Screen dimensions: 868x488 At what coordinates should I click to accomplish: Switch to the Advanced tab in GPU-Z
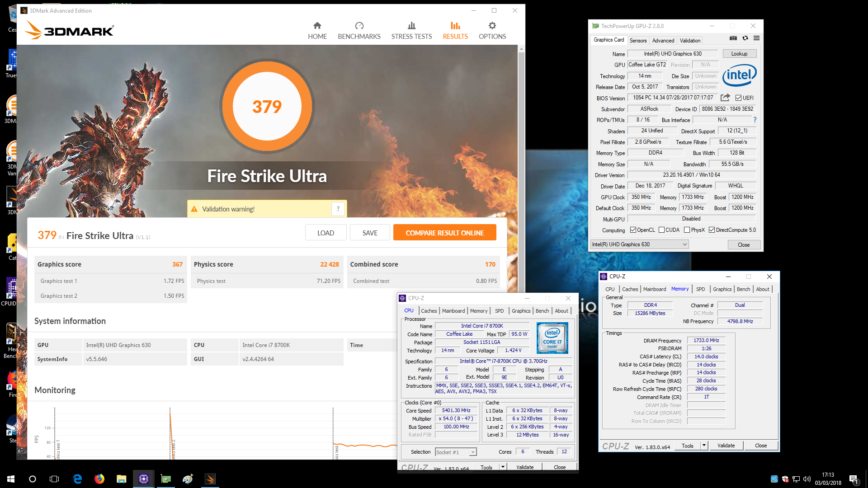[663, 41]
